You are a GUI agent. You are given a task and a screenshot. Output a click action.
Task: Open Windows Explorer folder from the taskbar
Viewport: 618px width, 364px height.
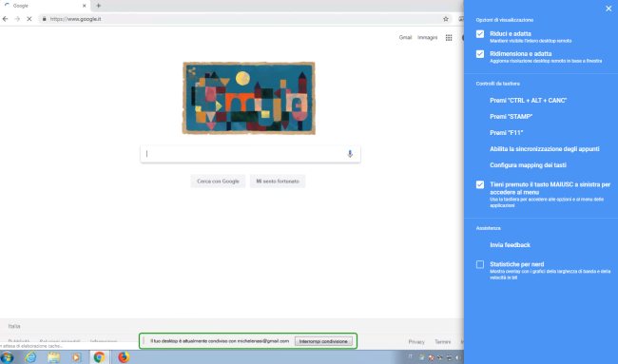tap(53, 357)
